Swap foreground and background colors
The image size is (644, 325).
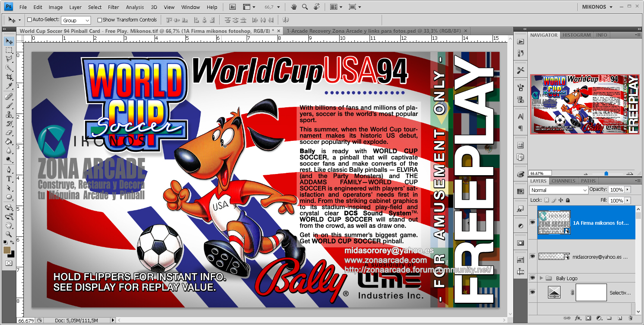tap(12, 242)
